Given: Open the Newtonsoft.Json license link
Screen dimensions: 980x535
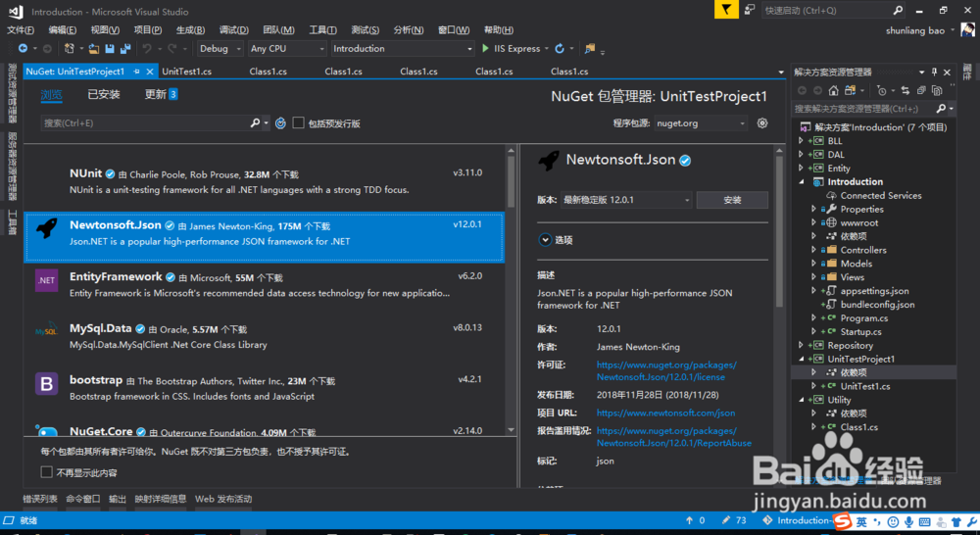Looking at the screenshot, I should point(666,370).
